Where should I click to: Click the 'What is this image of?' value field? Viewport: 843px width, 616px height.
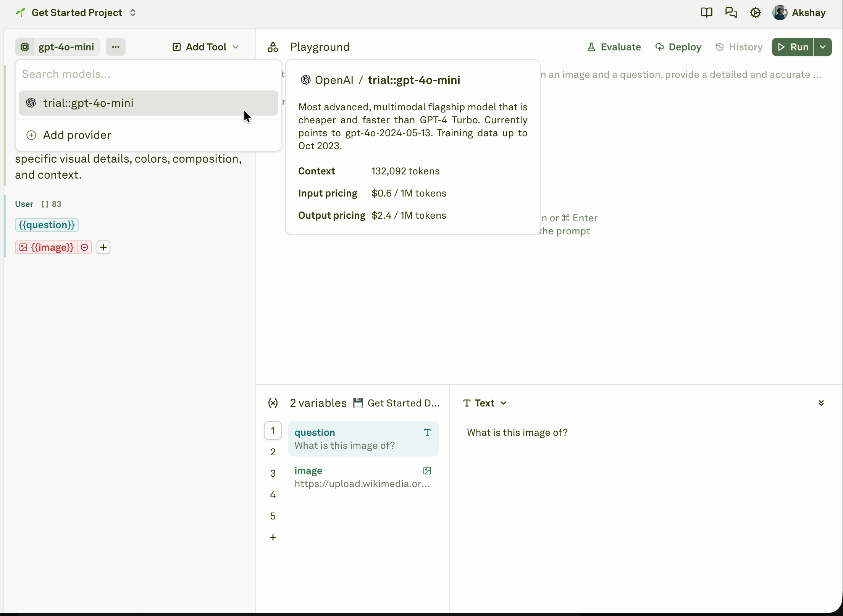click(517, 432)
